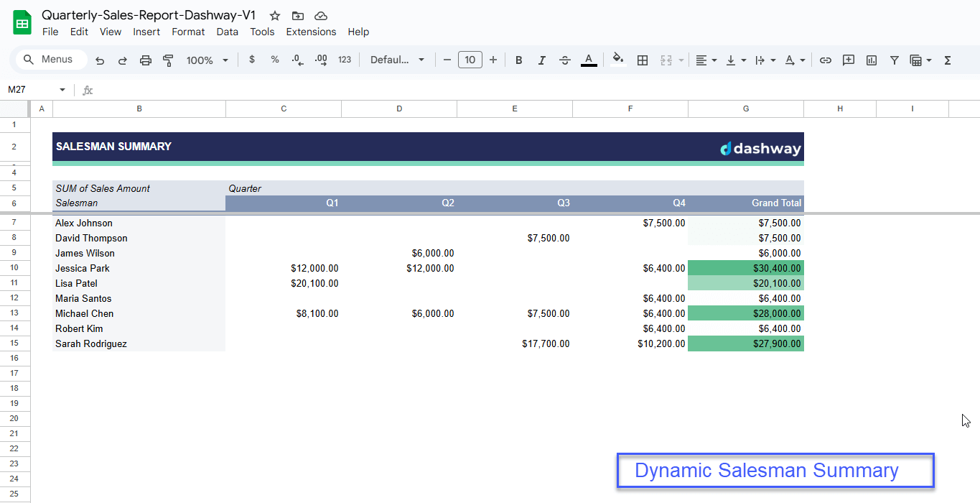The width and height of the screenshot is (980, 503).
Task: Open text rotation options
Action: [x=795, y=60]
